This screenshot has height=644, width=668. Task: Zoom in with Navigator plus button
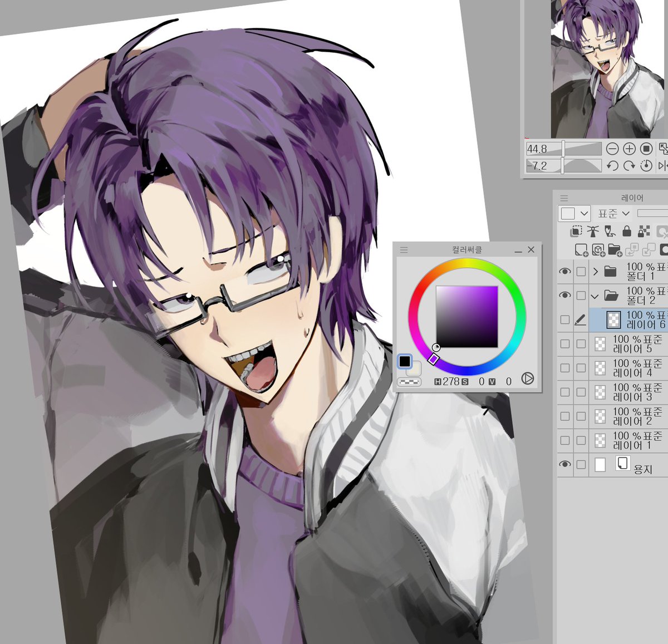coord(629,149)
